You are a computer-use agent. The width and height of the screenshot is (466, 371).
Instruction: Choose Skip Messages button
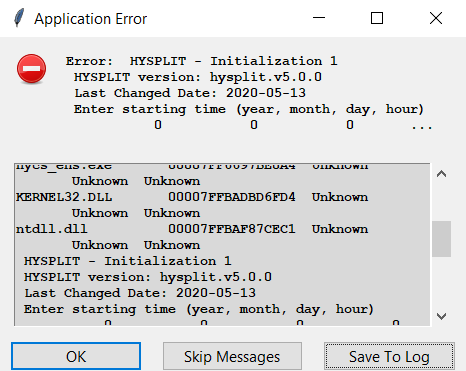point(232,356)
